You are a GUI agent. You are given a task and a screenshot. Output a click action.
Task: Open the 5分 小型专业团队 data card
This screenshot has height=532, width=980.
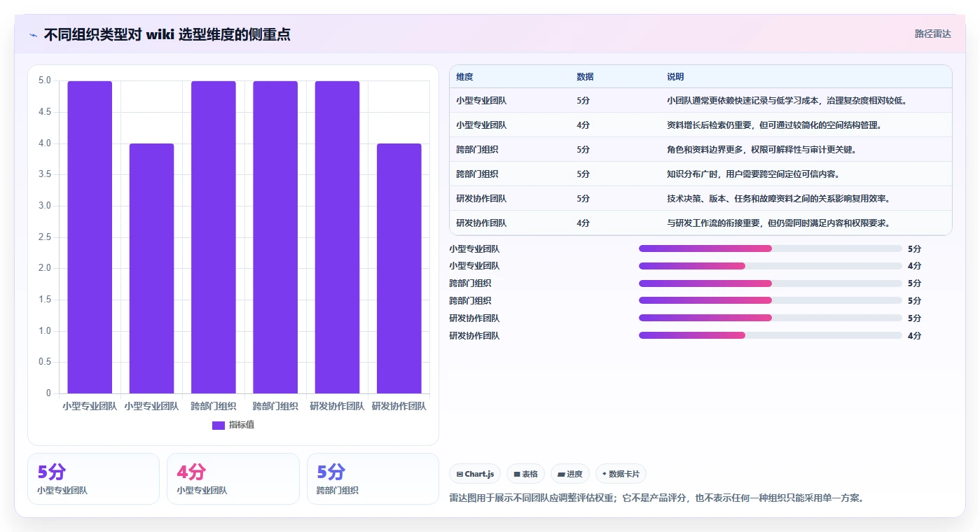94,479
